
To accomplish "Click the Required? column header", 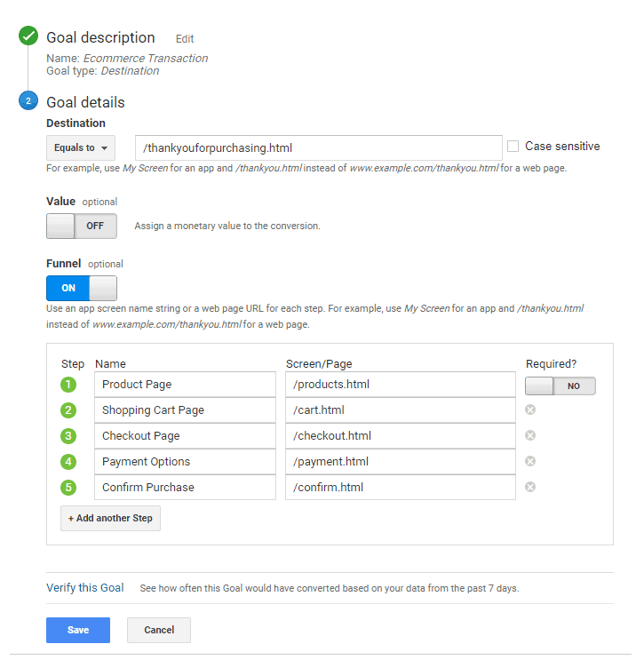I will [x=551, y=363].
